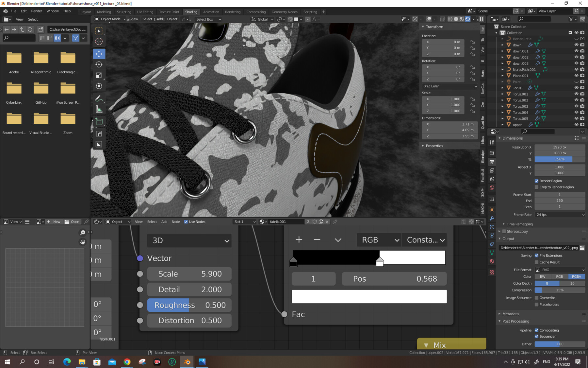Hide Torus.001 using its eye toggle
The width and height of the screenshot is (588, 368).
click(576, 94)
